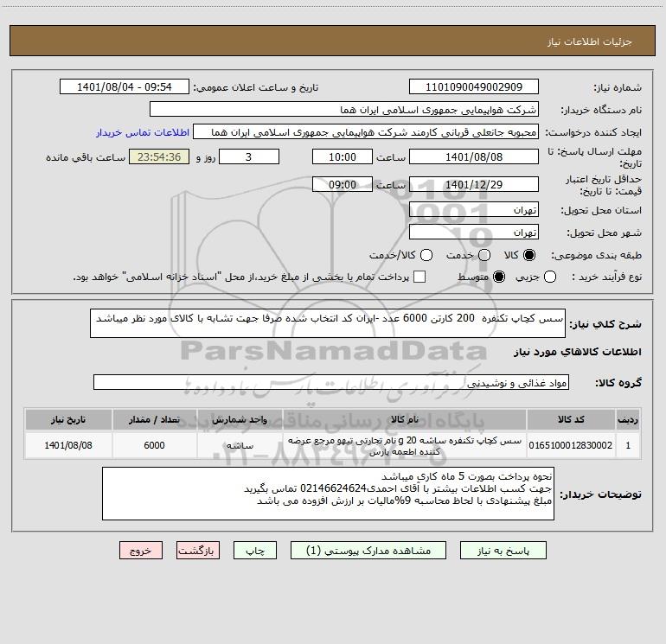Click the response deadline date 1401/08/08 field
Screen dimensions: 666x644
(474, 157)
